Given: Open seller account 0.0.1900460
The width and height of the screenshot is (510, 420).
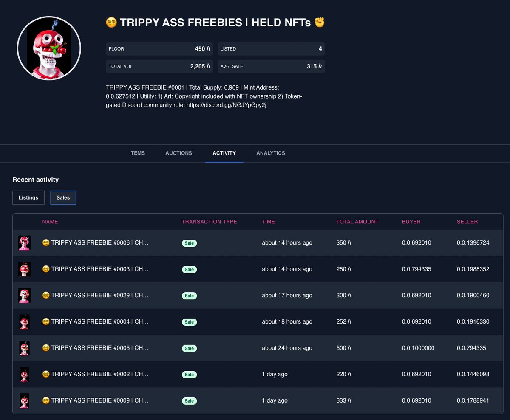Looking at the screenshot, I should click(x=473, y=296).
